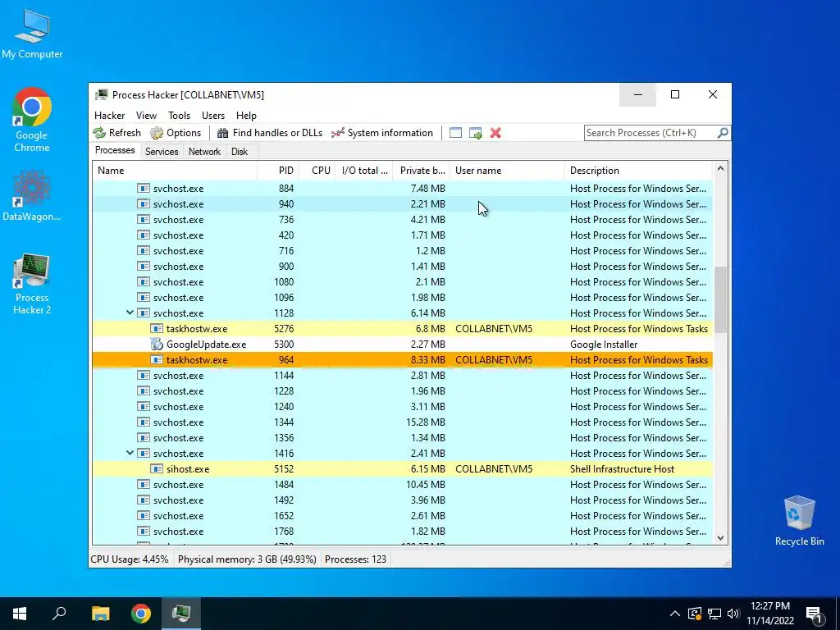Sort by I/O total column header
This screenshot has height=630, width=840.
[363, 171]
